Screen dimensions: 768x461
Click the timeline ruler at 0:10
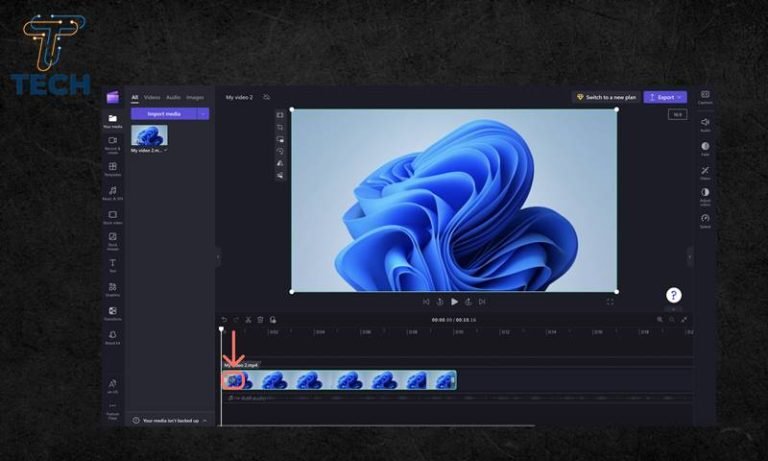pyautogui.click(x=458, y=332)
